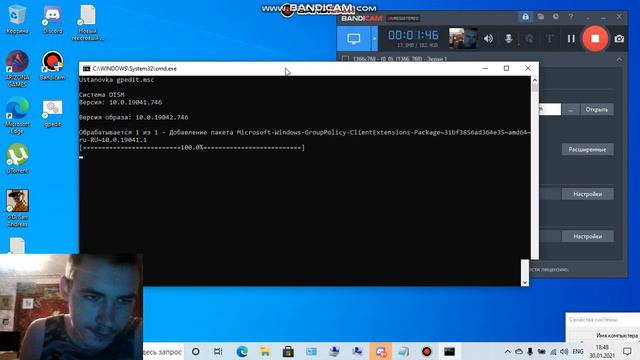
Task: Select the gpedit desktop file
Action: coord(52,113)
